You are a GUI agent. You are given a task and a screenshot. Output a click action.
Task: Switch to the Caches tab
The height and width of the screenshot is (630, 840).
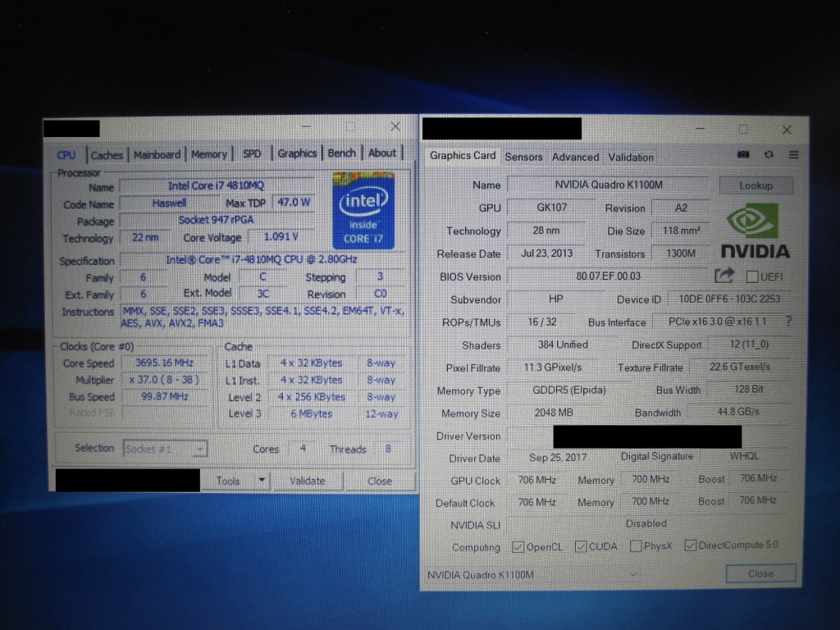[x=107, y=155]
